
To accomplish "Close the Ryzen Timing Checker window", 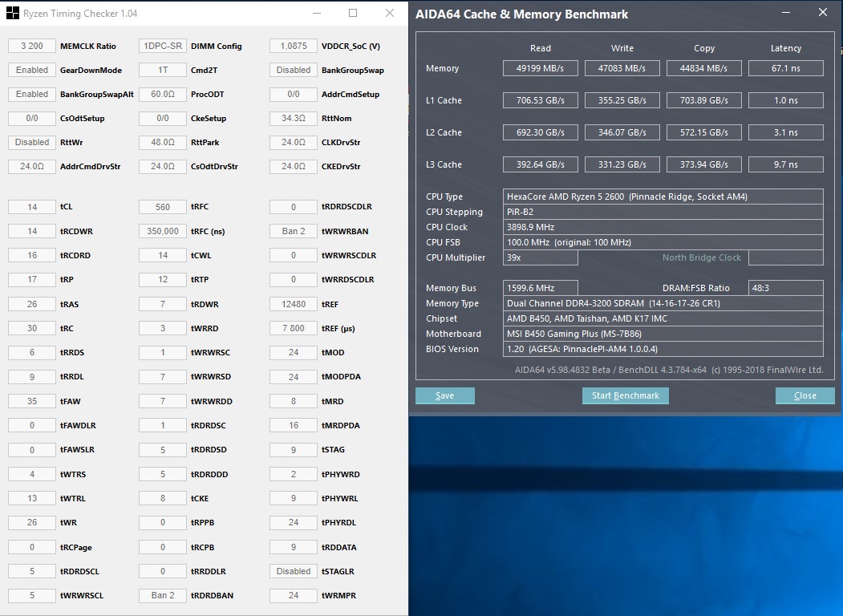I will [x=390, y=14].
